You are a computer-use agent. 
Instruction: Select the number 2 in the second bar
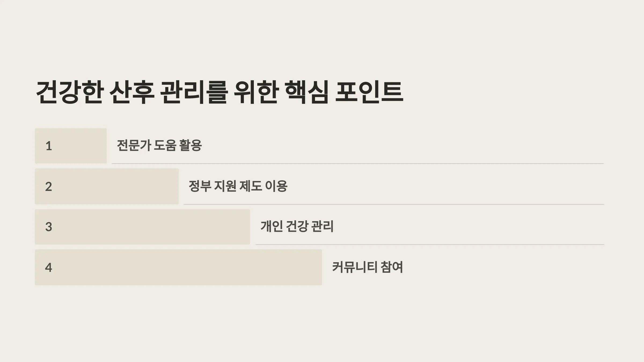pyautogui.click(x=49, y=187)
